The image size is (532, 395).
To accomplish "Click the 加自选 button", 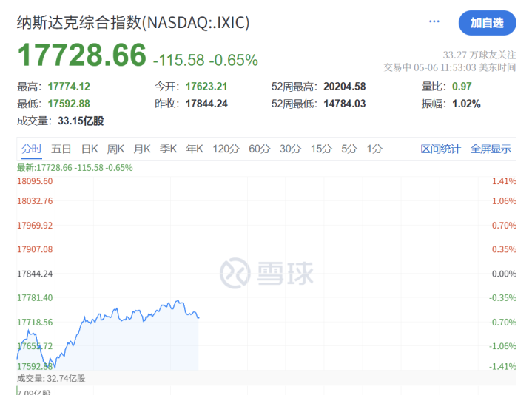I will 487,23.
